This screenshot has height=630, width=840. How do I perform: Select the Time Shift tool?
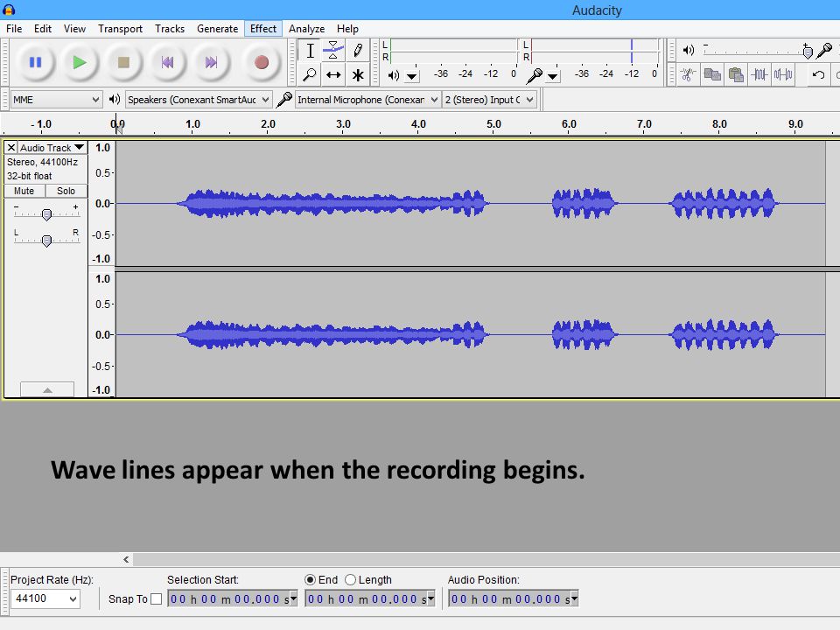333,74
